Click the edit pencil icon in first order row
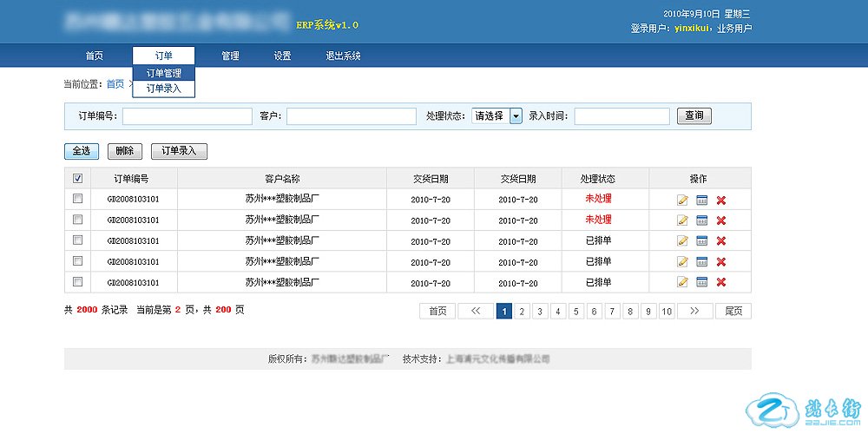868x434 pixels. click(x=682, y=200)
